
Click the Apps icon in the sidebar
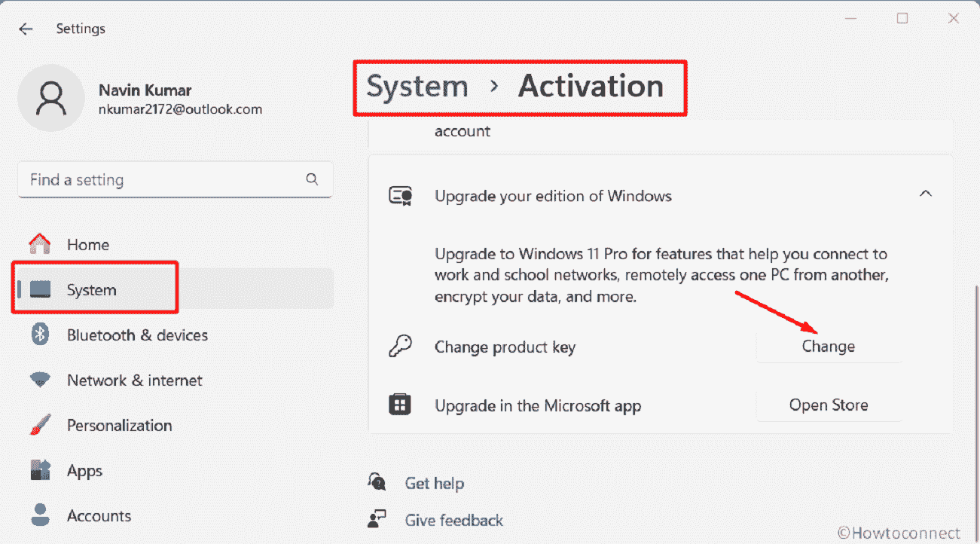tap(41, 470)
